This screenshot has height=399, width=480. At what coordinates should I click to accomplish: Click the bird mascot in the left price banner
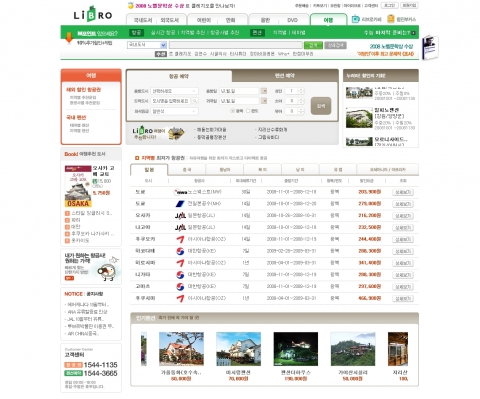point(107,270)
